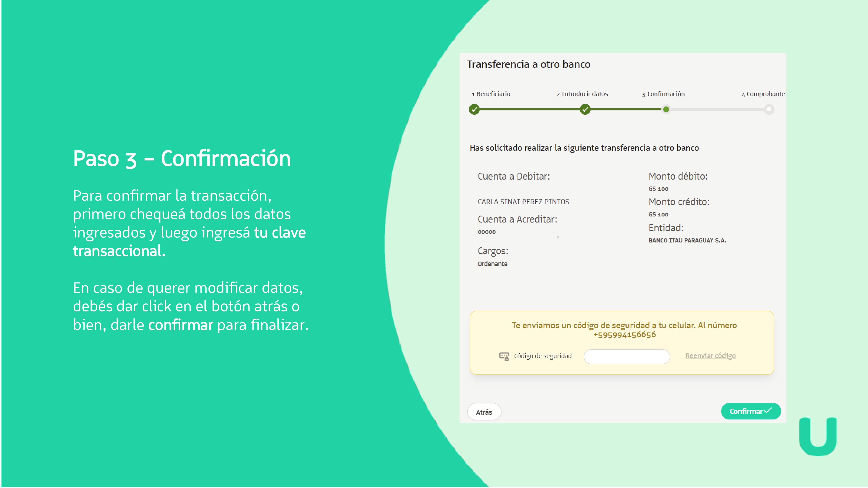Select the Comprobante step progress circle
This screenshot has height=488, width=868.
click(769, 109)
